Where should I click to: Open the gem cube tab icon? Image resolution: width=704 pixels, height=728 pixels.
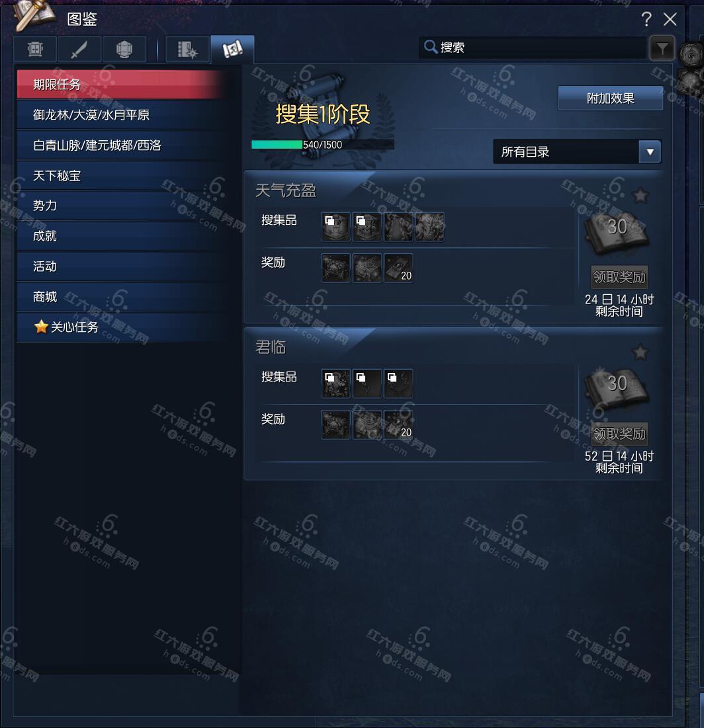click(x=124, y=49)
